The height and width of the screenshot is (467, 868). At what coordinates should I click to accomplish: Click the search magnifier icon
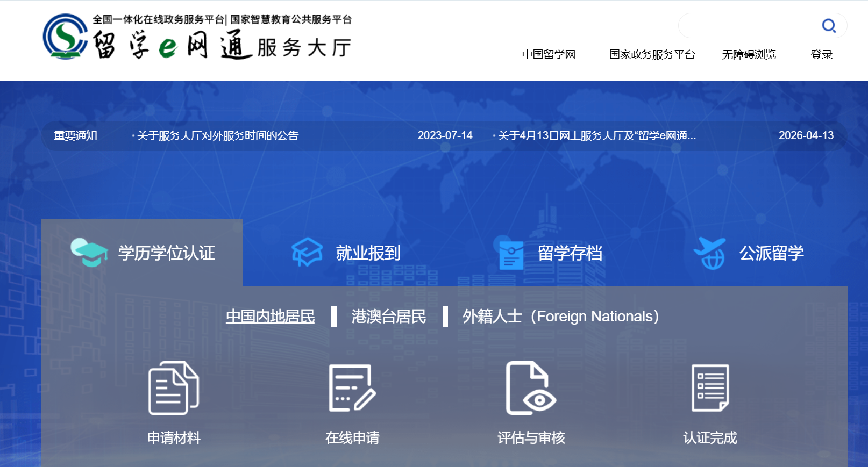coord(829,26)
